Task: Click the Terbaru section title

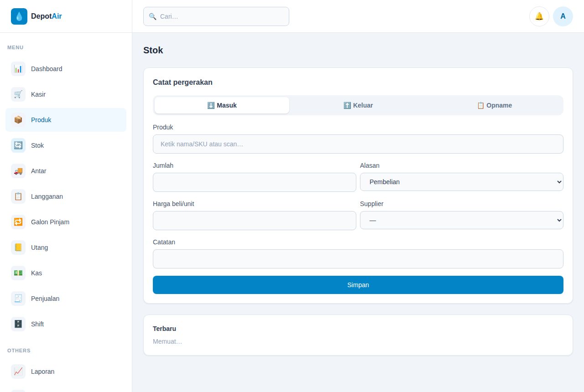Action: 164,329
